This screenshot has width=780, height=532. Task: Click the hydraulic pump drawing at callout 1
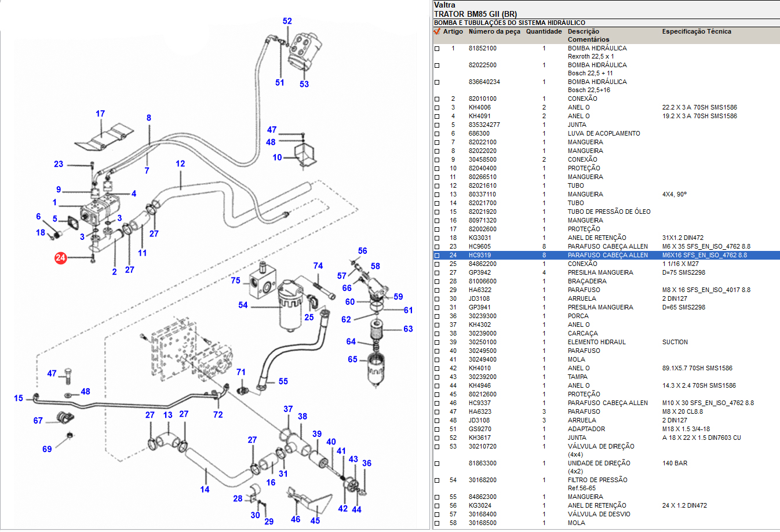(100, 209)
